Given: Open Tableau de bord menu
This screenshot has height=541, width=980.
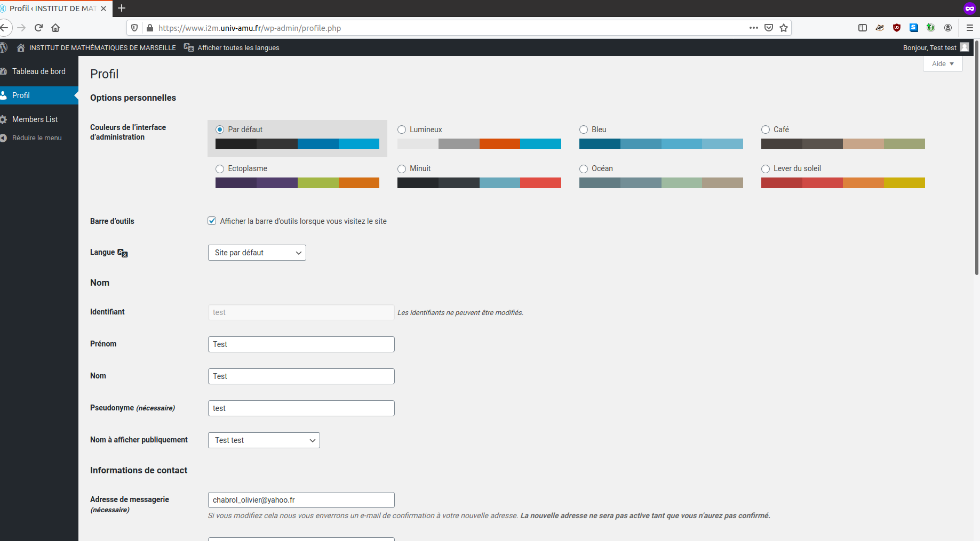Looking at the screenshot, I should [x=39, y=71].
